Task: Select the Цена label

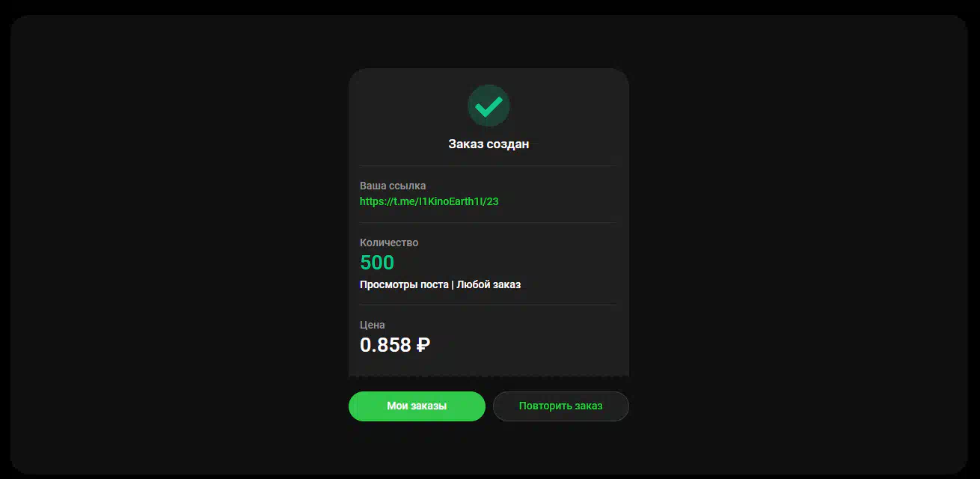Action: click(373, 325)
